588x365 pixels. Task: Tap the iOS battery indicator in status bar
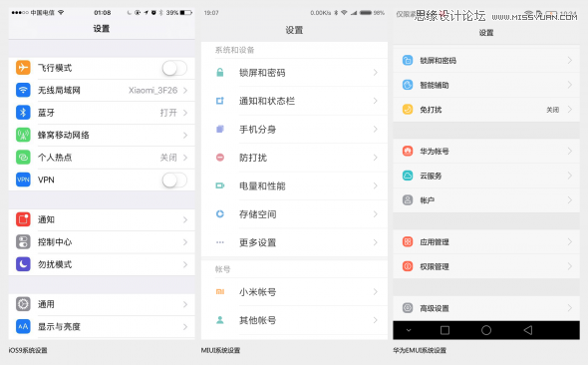pos(186,12)
